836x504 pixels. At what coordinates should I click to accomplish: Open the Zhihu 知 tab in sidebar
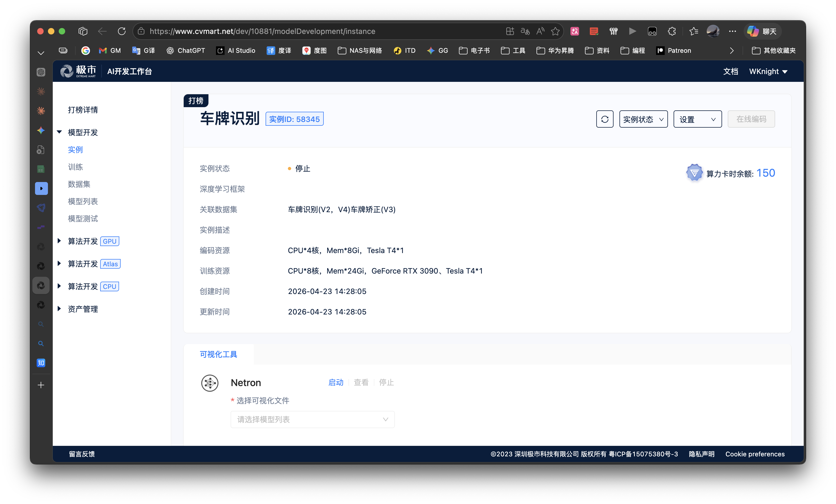coord(41,363)
